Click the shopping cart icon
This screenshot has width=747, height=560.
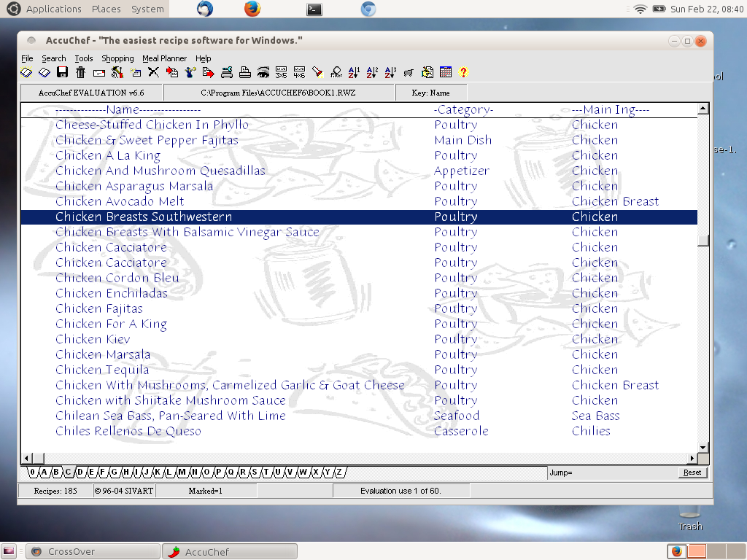(409, 72)
